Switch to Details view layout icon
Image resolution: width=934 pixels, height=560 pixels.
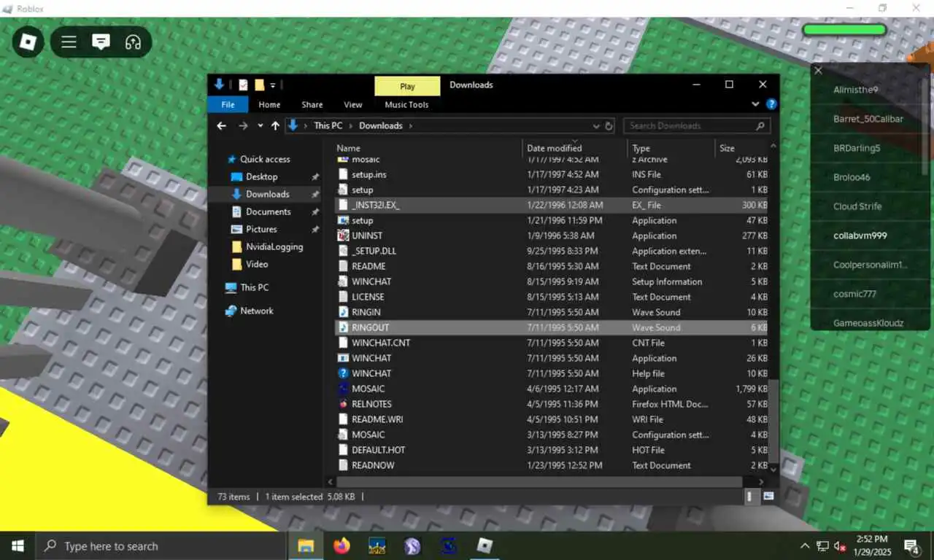click(750, 497)
